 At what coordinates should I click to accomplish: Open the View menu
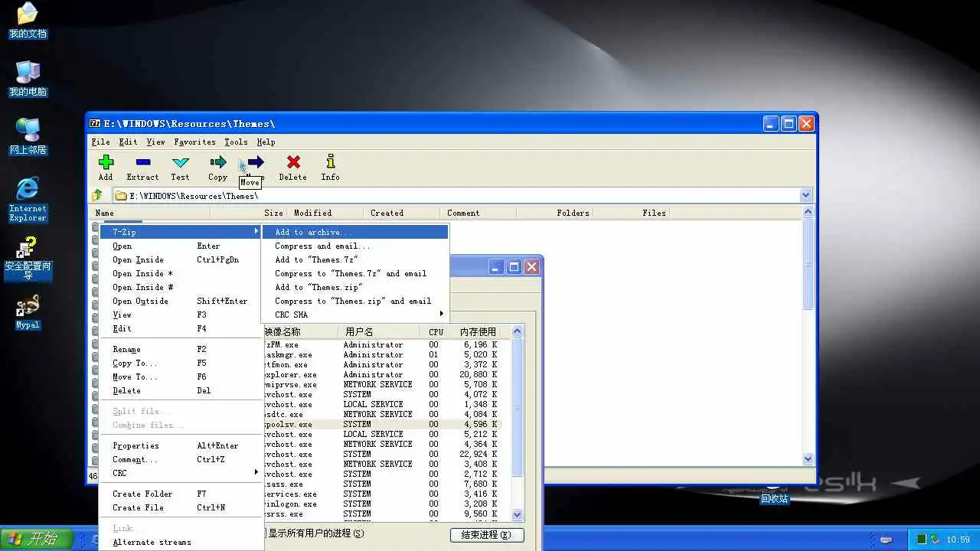click(155, 142)
